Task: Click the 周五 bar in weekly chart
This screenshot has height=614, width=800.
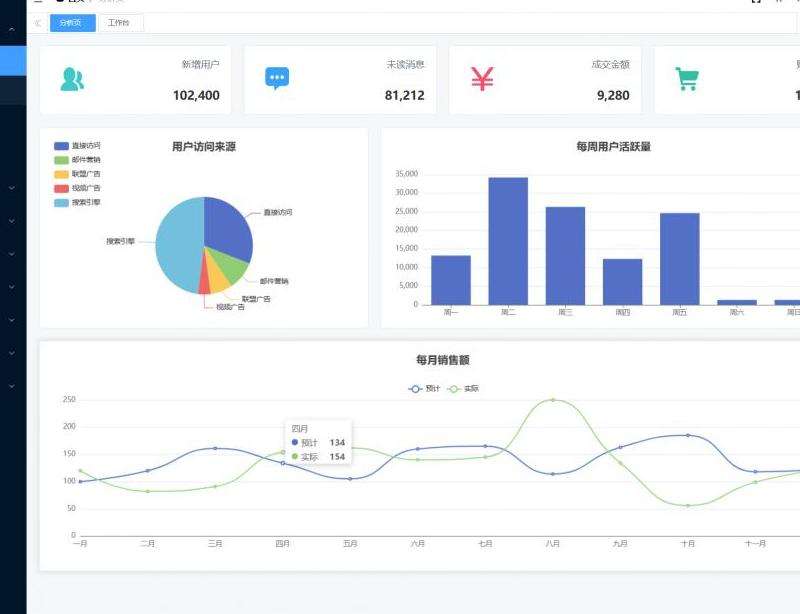Action: click(680, 259)
